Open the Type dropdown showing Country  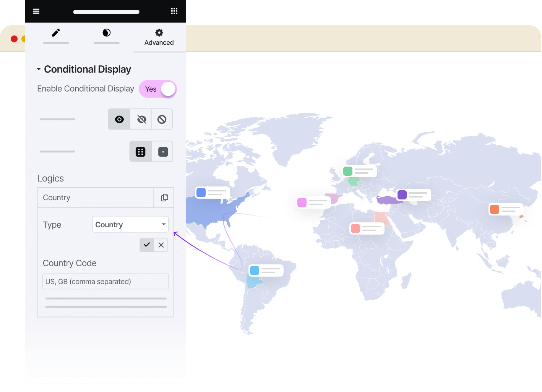pos(130,224)
